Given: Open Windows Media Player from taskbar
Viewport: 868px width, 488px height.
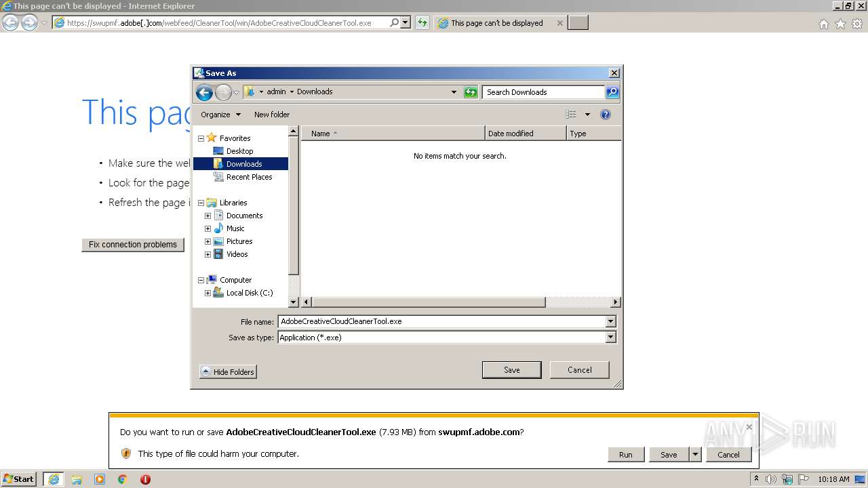Looking at the screenshot, I should click(x=100, y=479).
